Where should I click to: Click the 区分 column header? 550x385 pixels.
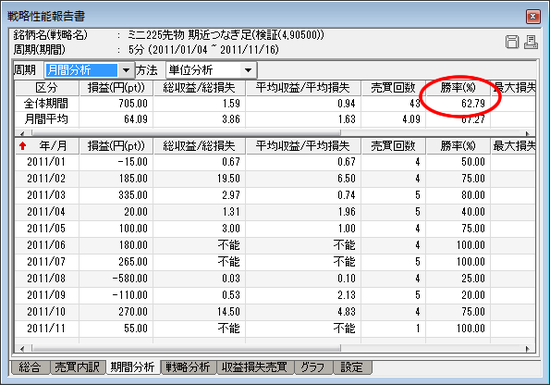[x=47, y=88]
